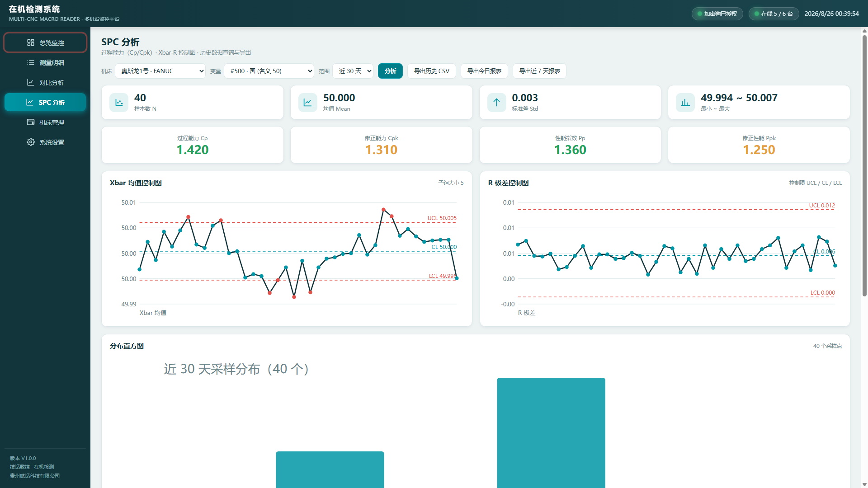Click the 分析 button
The image size is (868, 488).
coord(390,71)
